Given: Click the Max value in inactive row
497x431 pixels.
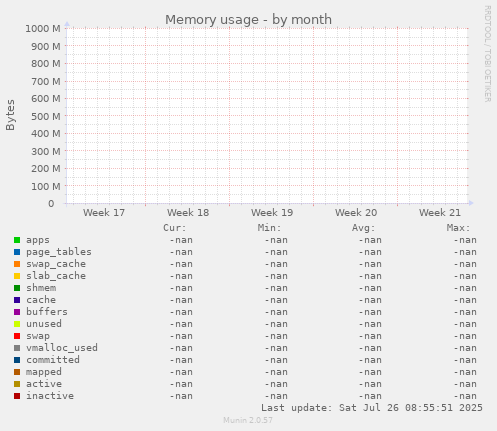Looking at the screenshot, I should tap(465, 396).
